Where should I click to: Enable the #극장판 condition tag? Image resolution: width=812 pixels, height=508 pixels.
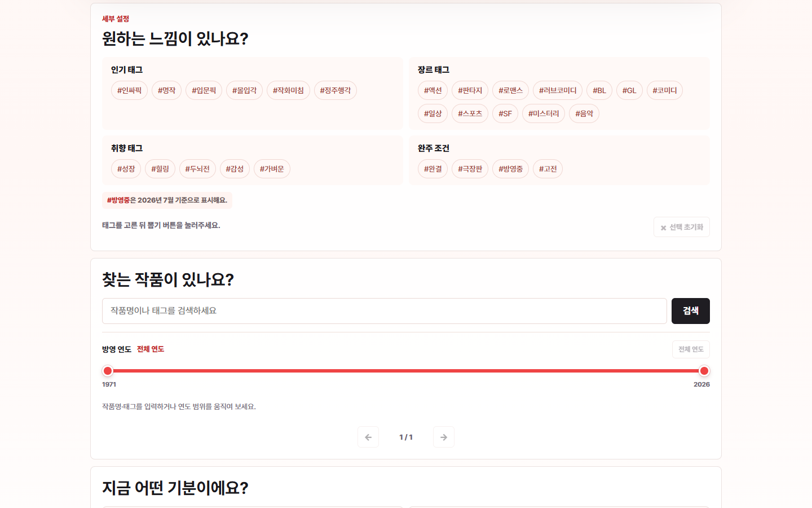point(470,169)
